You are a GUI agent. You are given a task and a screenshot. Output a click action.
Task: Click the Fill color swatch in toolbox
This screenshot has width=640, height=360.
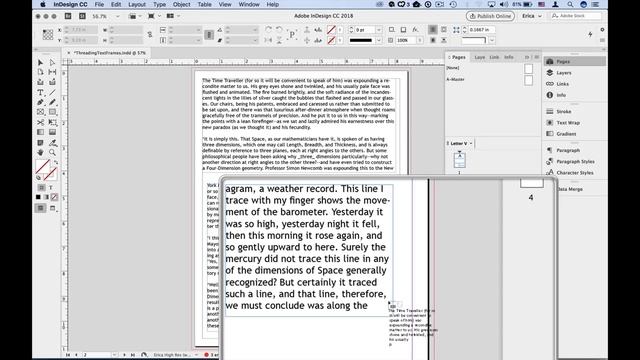[x=42, y=167]
